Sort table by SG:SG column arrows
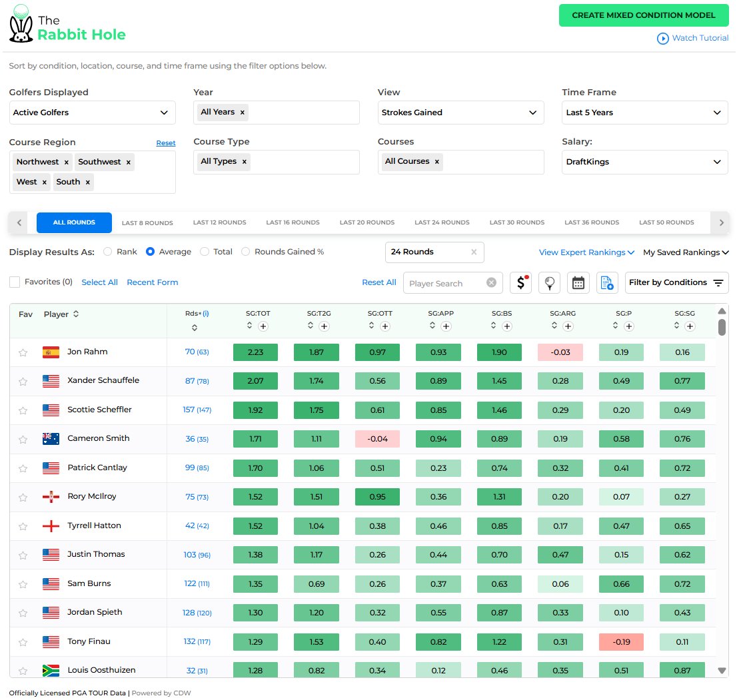743x700 pixels. [x=676, y=326]
